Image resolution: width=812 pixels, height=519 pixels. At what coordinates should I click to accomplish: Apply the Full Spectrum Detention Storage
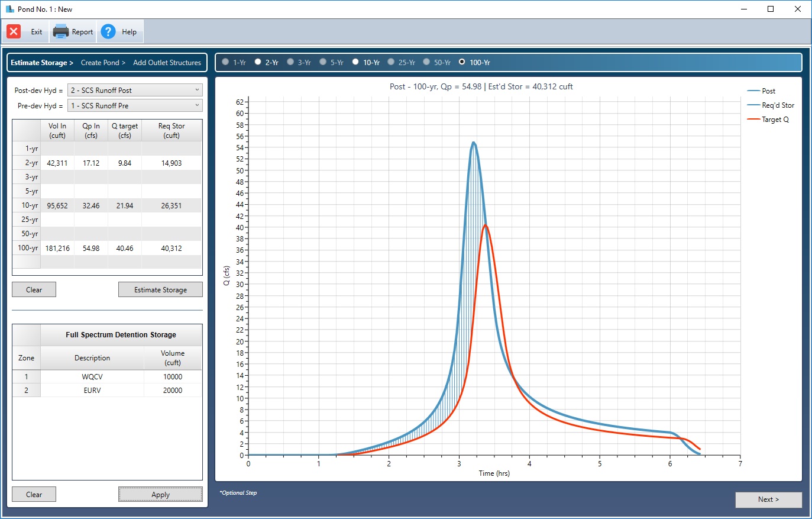pos(160,494)
